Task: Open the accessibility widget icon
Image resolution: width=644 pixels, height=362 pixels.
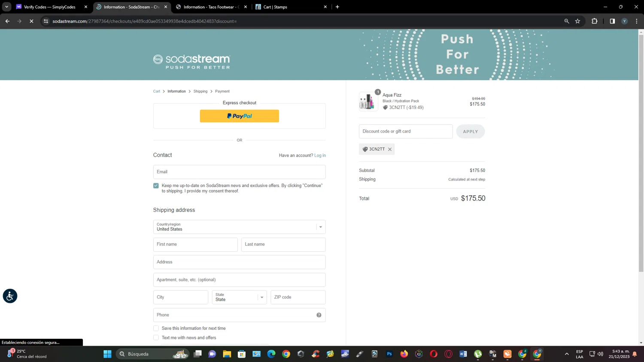Action: click(x=10, y=296)
